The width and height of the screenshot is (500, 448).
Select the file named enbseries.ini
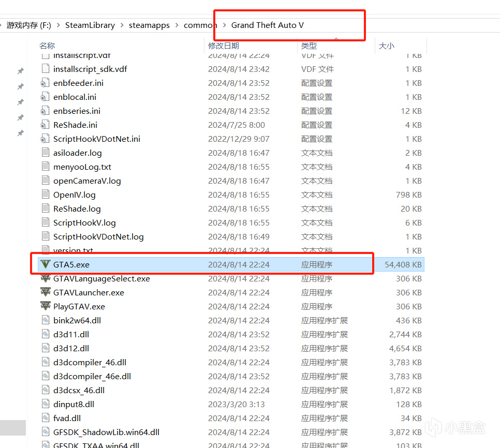click(x=77, y=111)
